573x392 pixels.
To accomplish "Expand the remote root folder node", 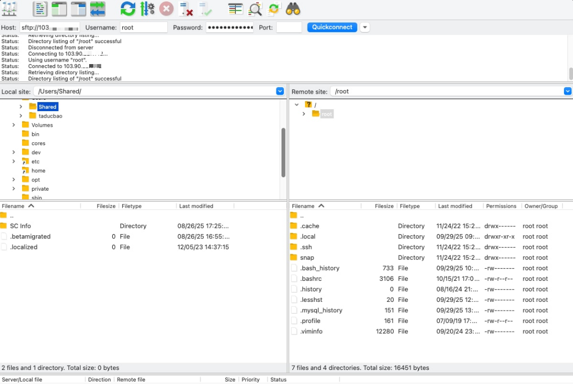I will [304, 114].
